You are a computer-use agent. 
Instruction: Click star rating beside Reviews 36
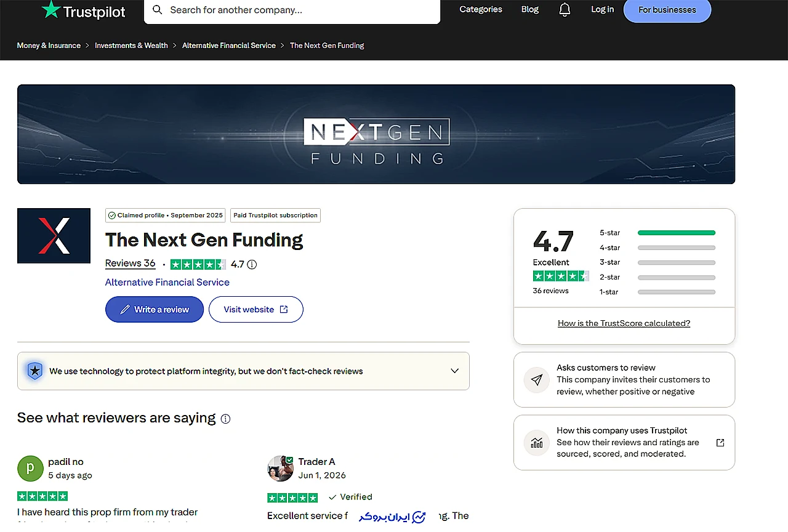(x=198, y=265)
